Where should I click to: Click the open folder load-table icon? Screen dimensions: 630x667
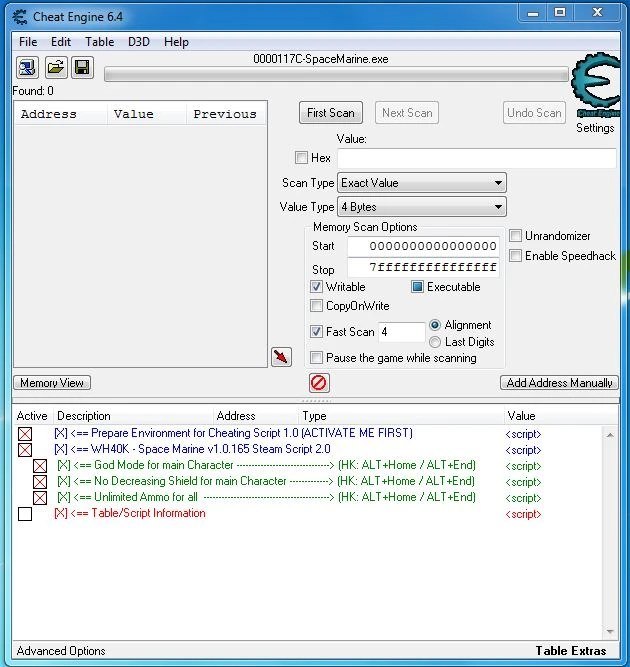[x=56, y=68]
